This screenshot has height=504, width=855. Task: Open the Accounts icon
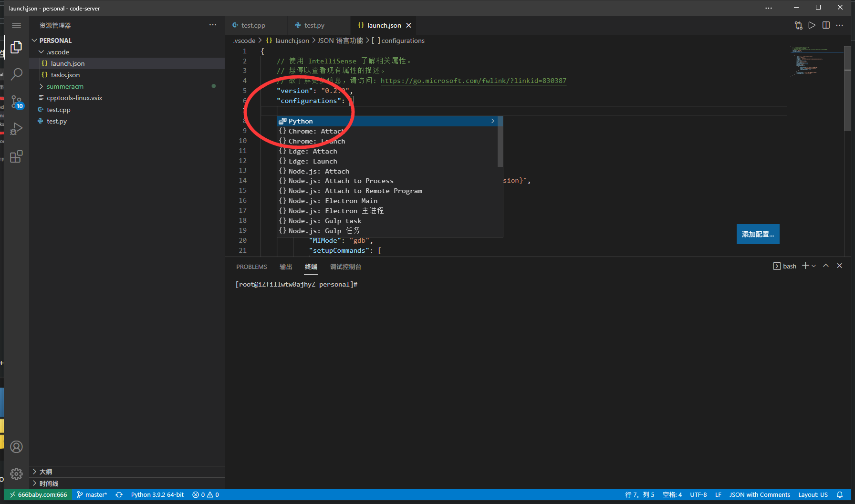[x=16, y=447]
